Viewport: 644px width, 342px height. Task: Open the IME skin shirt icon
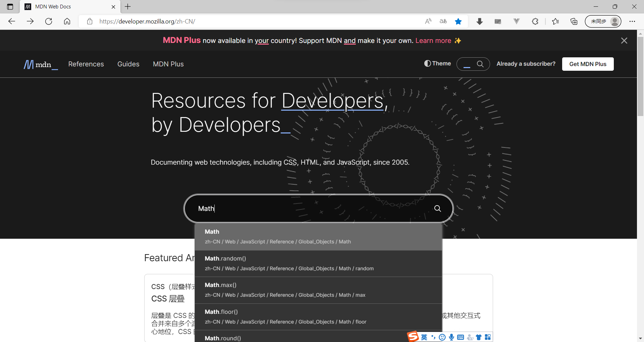[479, 337]
